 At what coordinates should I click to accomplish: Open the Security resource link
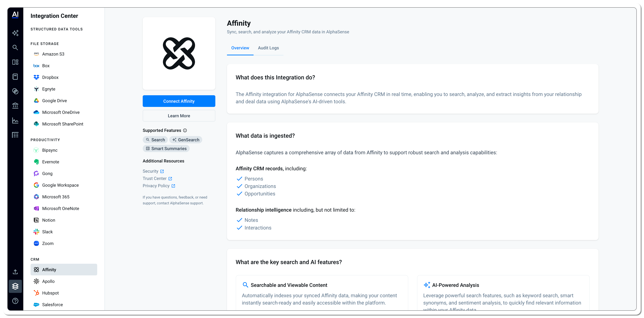pos(153,171)
